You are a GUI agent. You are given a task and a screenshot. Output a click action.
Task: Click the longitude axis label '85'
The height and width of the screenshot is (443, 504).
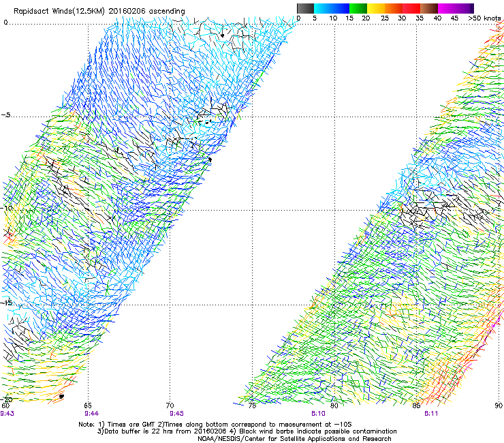[x=416, y=406]
